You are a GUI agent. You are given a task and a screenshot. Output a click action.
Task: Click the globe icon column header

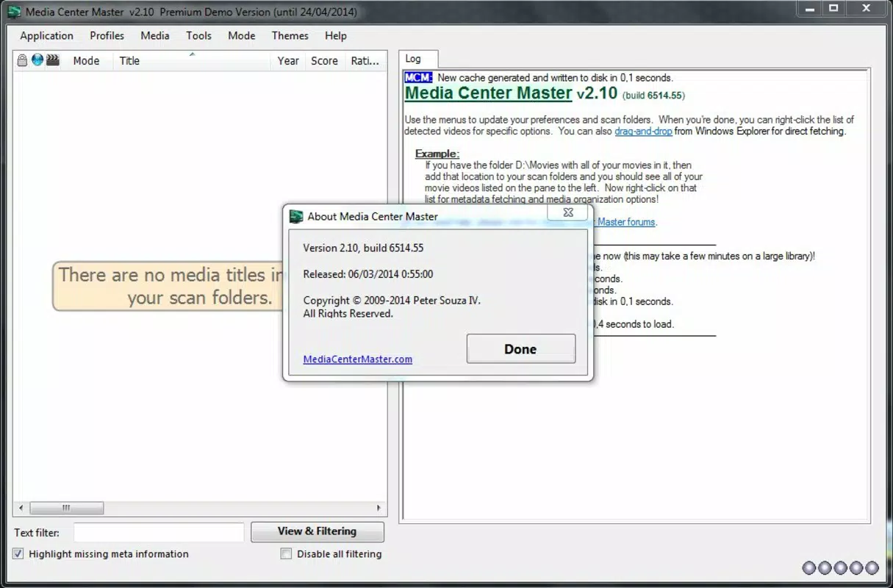click(x=37, y=60)
